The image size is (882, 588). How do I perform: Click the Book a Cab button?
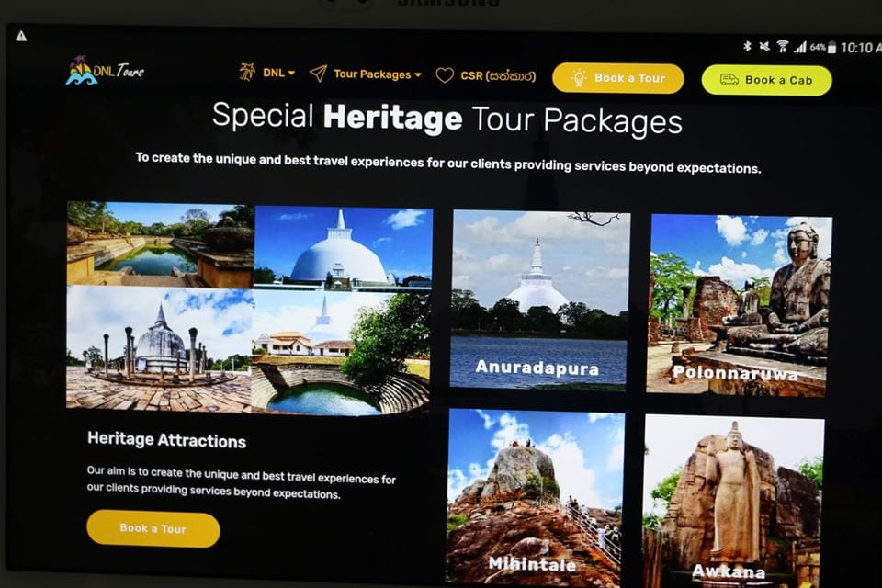pos(766,80)
